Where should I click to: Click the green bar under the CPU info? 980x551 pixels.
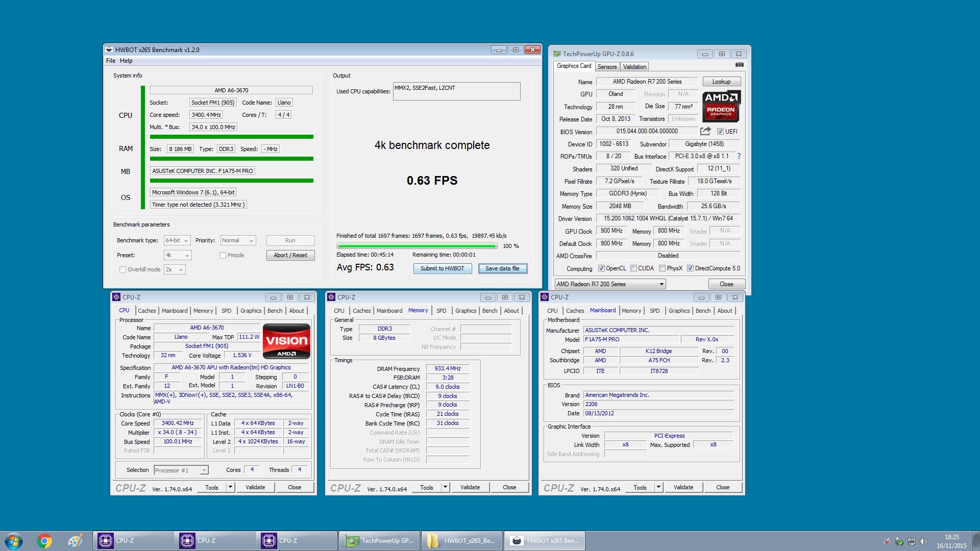click(232, 137)
